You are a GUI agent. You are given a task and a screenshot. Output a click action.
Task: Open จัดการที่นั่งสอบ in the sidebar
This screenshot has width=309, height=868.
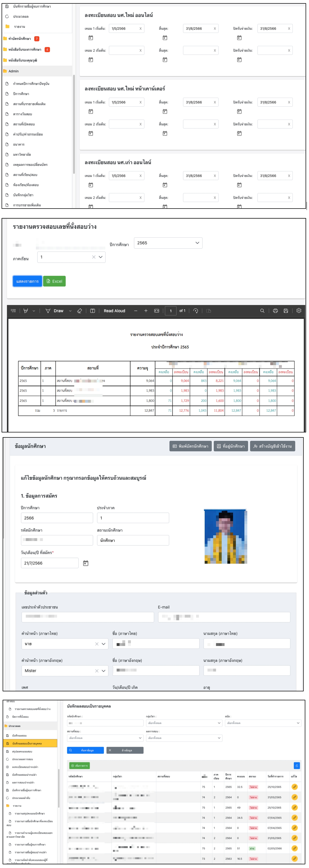(x=20, y=717)
